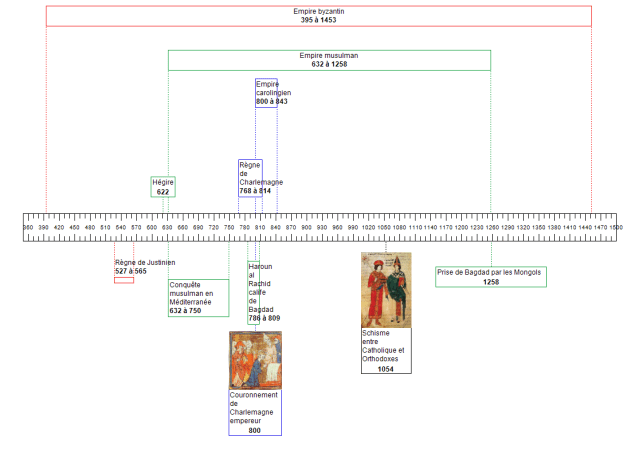639x453 pixels.
Task: Select the Empire carolingien box
Action: coord(266,92)
